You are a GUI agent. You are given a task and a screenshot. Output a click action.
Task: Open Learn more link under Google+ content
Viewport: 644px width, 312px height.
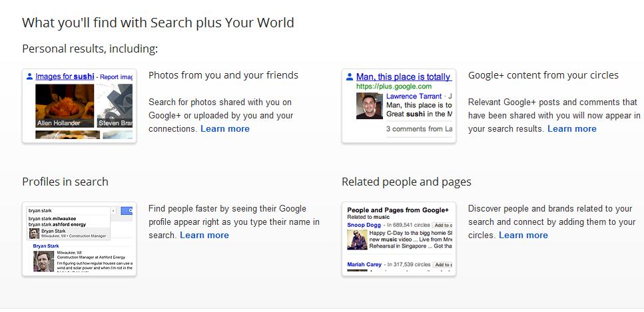572,129
